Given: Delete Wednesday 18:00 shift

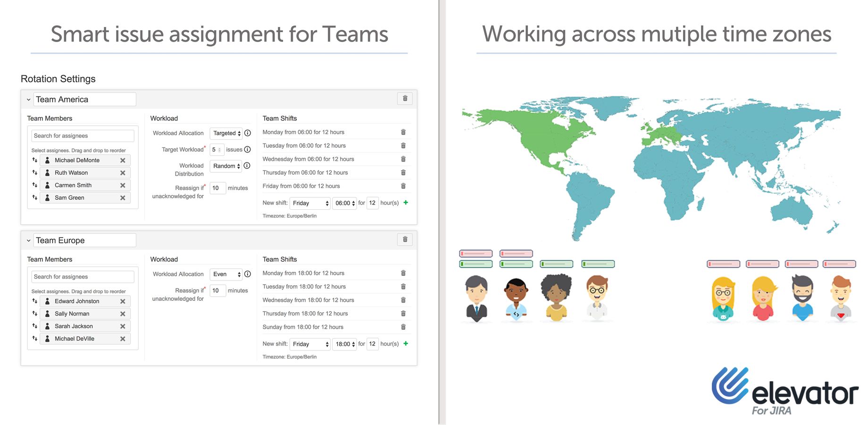Looking at the screenshot, I should (403, 300).
